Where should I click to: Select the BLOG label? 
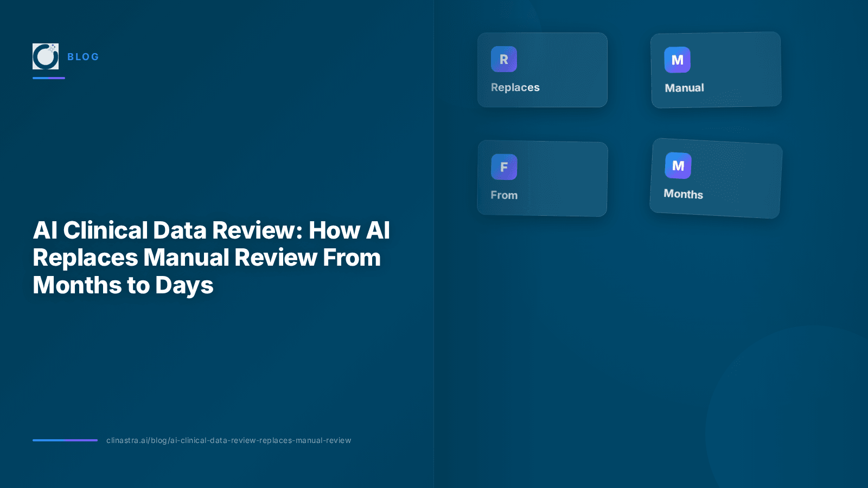[x=83, y=57]
